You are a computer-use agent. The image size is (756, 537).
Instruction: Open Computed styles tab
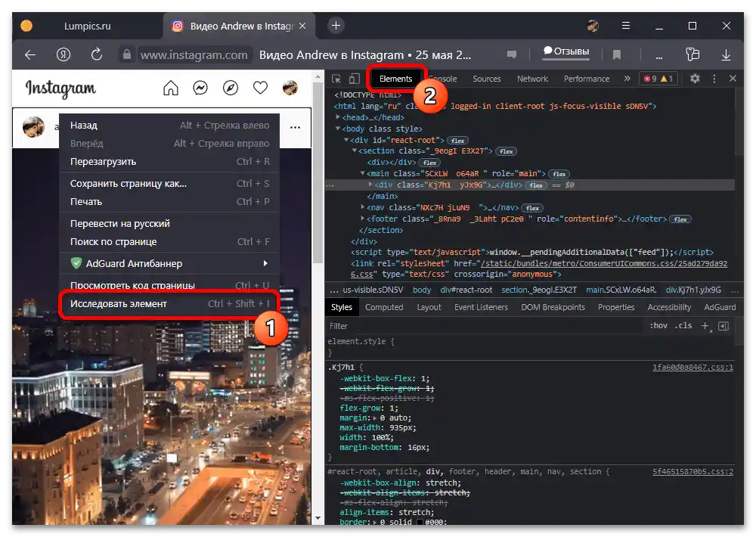pos(384,307)
